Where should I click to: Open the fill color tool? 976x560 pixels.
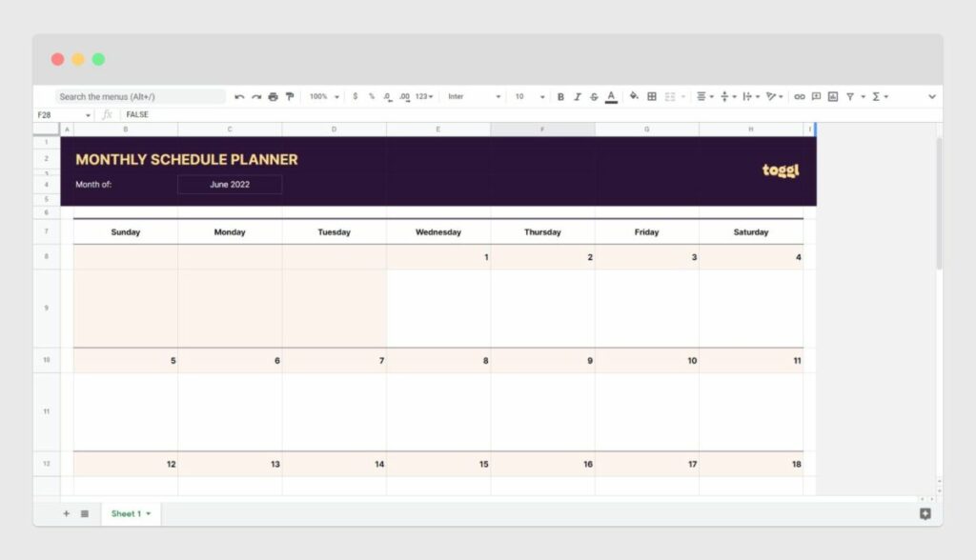click(x=633, y=95)
